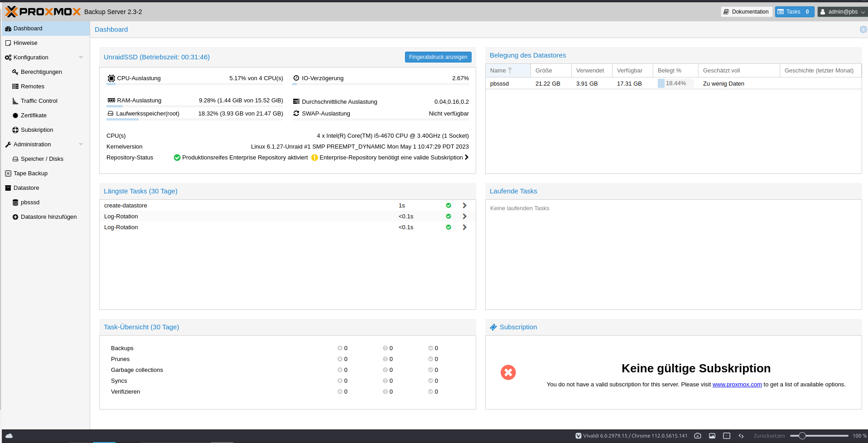Viewport: 868px width, 443px height.
Task: Open Zertifikate in the sidebar
Action: click(45, 116)
